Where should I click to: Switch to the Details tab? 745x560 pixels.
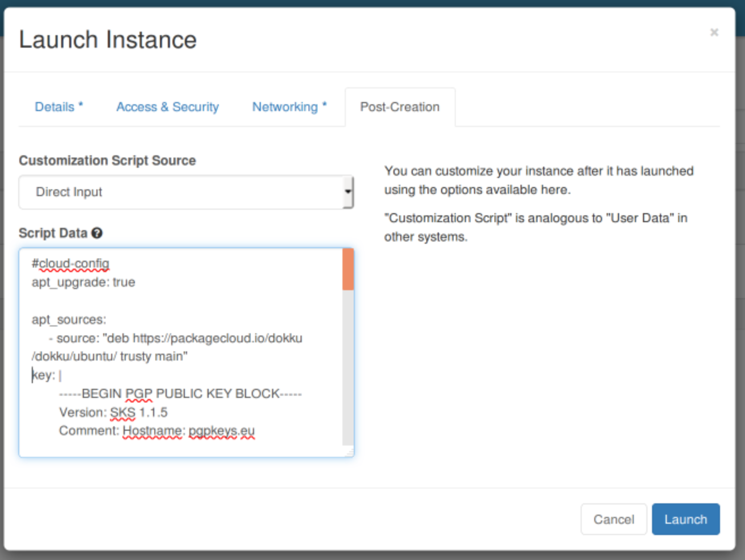[x=59, y=107]
